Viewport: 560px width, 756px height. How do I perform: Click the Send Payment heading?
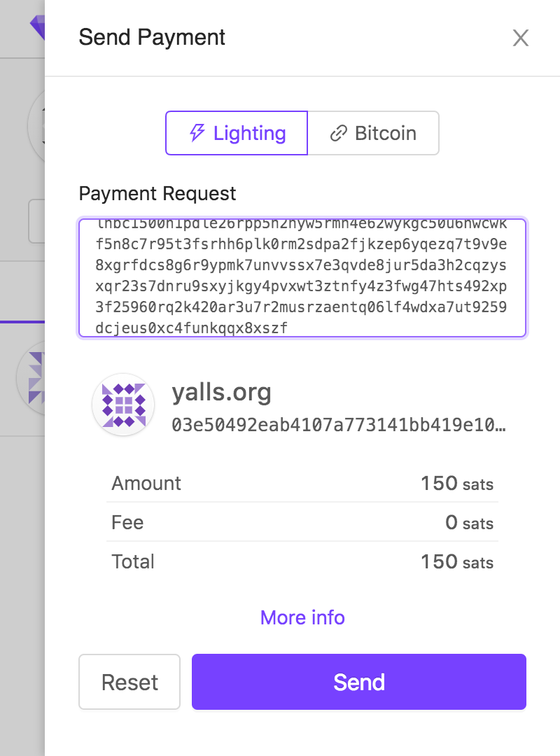[x=152, y=37]
